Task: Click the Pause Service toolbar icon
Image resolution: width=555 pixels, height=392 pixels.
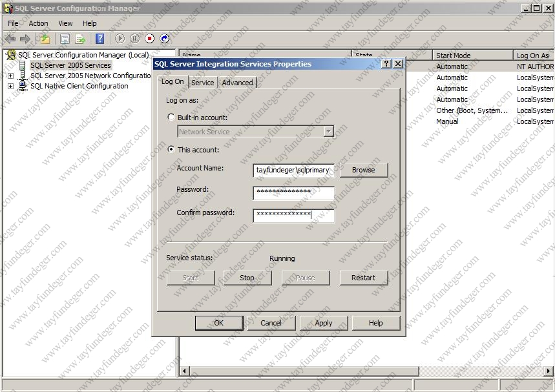Action: [135, 39]
